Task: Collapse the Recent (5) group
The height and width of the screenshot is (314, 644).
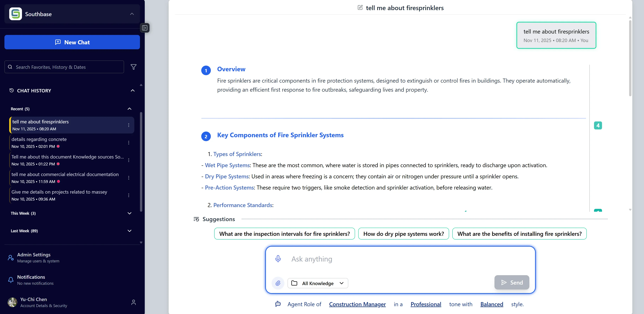Action: 130,109
